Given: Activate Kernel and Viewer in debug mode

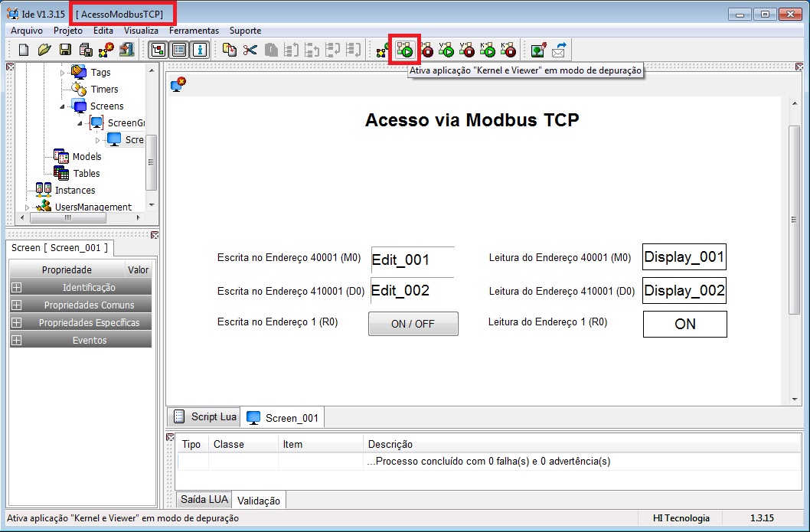Looking at the screenshot, I should (405, 50).
